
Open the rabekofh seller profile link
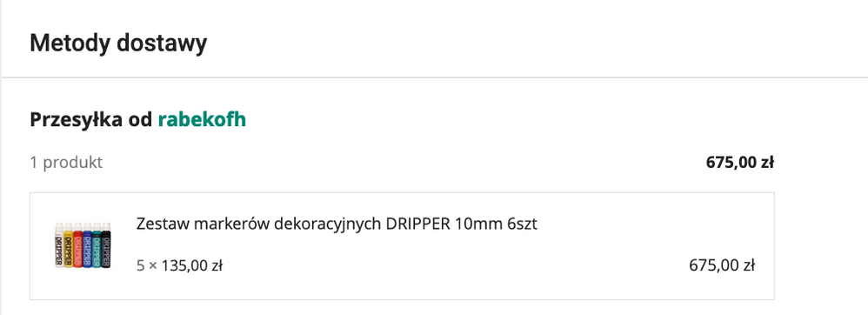[x=202, y=119]
